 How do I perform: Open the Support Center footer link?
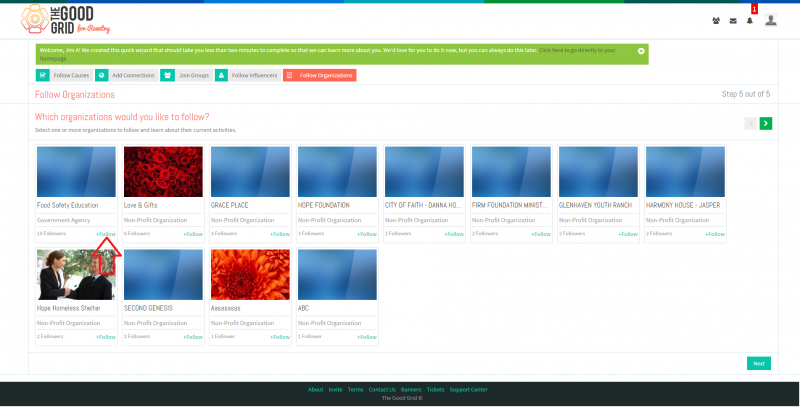[x=468, y=390]
